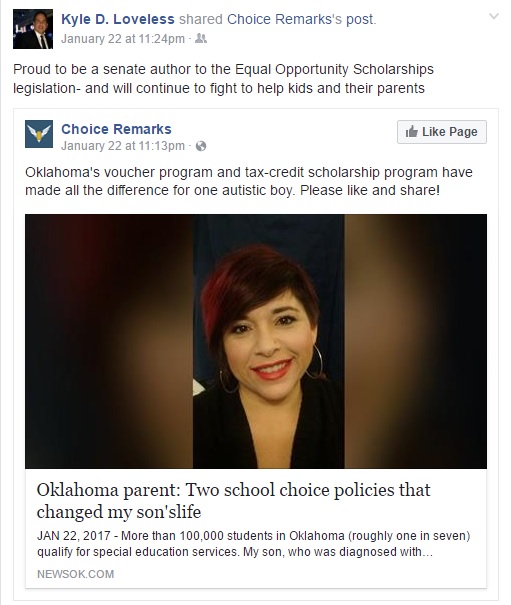The width and height of the screenshot is (511, 605).
Task: Expand the post options chevron
Action: (494, 16)
